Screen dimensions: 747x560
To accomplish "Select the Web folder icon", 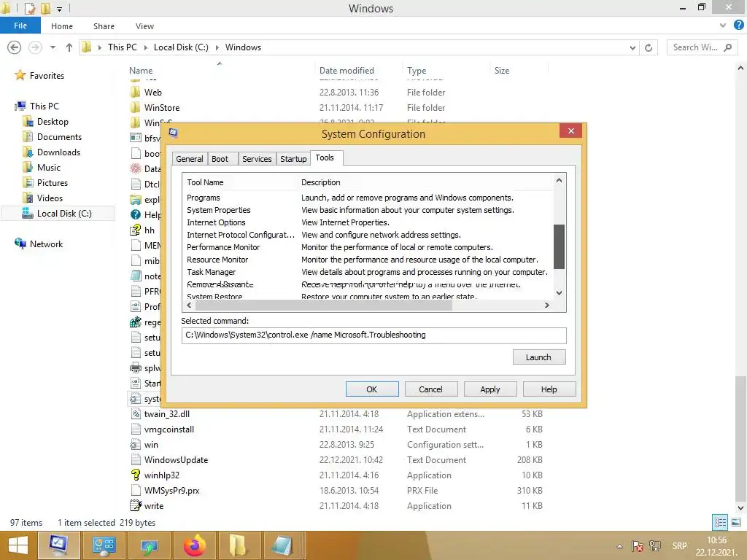I will coord(135,93).
